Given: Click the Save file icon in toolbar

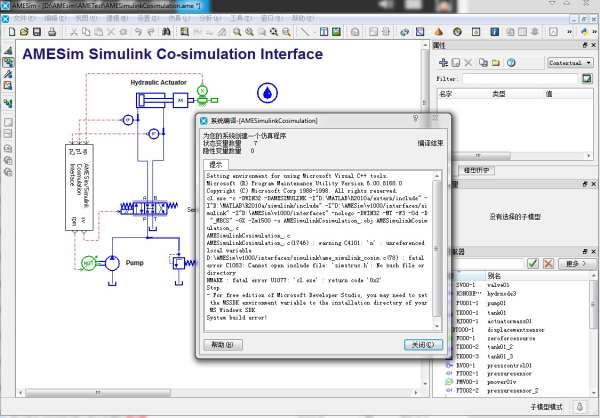Looking at the screenshot, I should (39, 32).
